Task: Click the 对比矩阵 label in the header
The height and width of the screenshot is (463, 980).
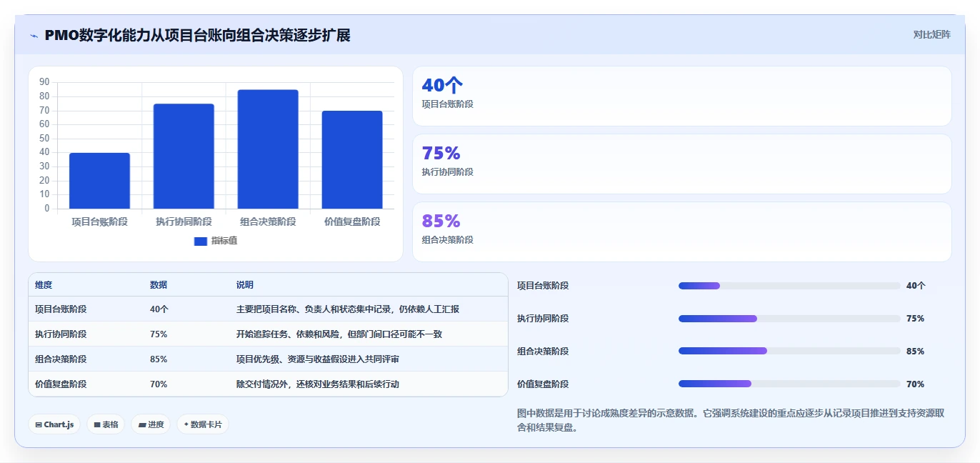Action: pos(932,34)
